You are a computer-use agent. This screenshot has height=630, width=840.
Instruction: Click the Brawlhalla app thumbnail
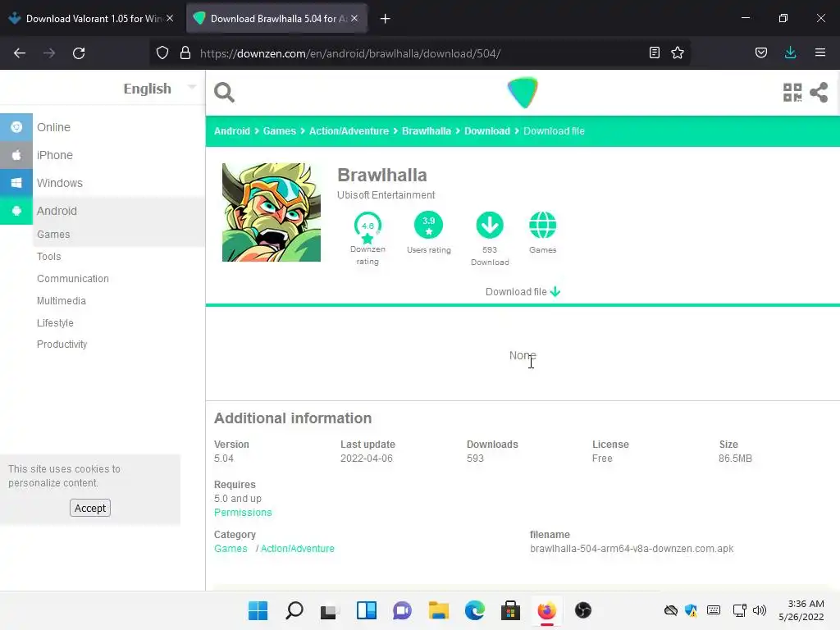272,212
